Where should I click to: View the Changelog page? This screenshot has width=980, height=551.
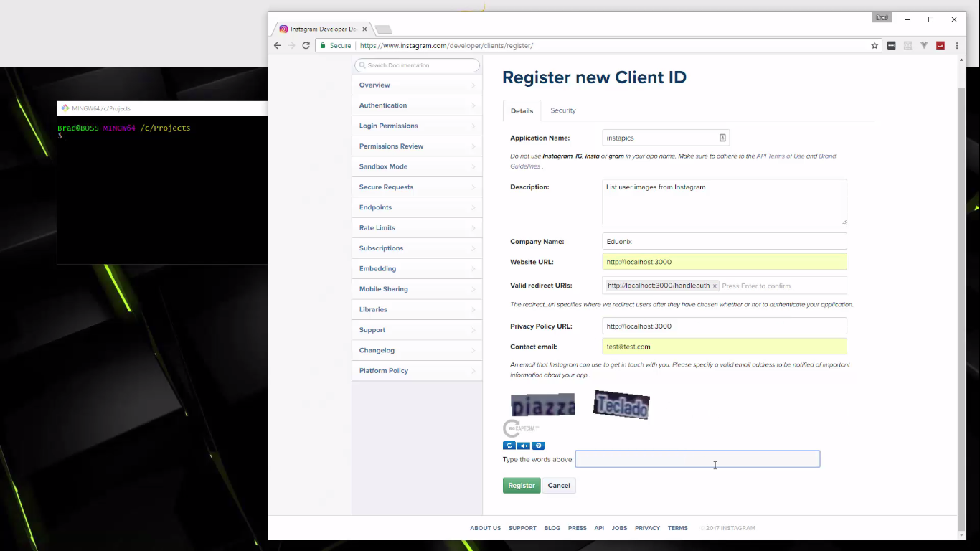(x=417, y=351)
